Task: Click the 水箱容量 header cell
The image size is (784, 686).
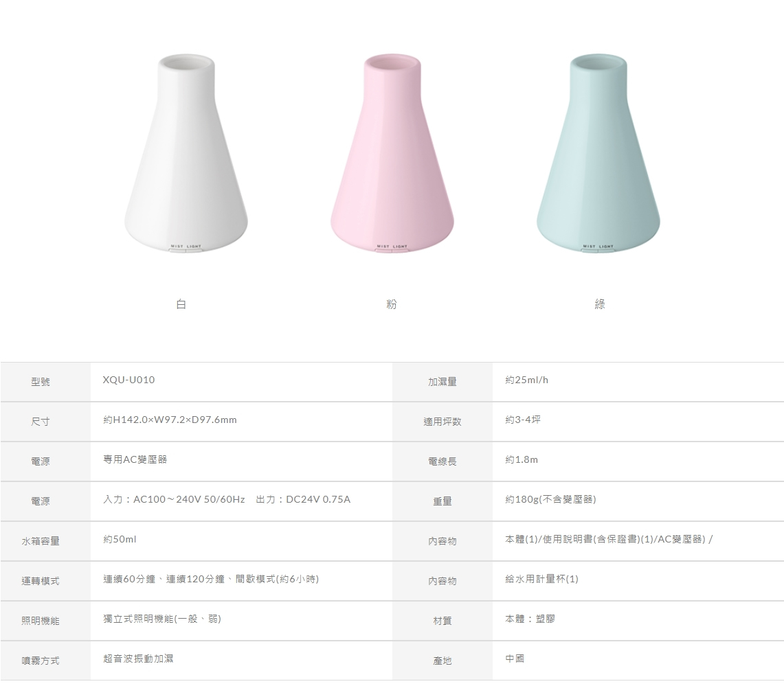Action: tap(45, 541)
